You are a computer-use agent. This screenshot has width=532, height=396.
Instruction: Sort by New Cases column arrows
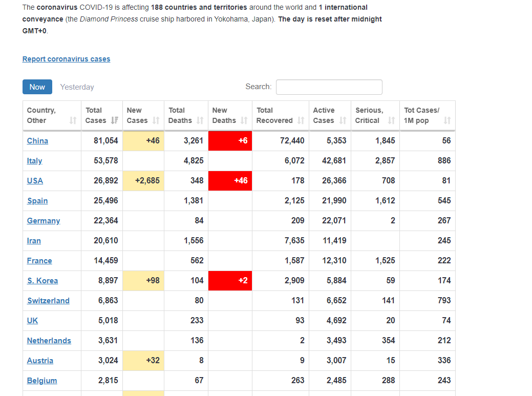(x=156, y=120)
